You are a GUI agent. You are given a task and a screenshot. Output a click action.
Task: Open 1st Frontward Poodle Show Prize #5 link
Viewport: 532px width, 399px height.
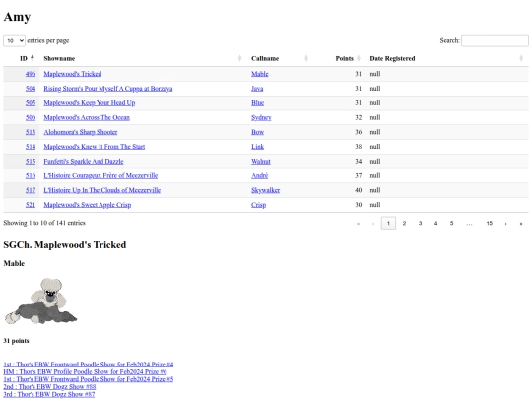89,379
